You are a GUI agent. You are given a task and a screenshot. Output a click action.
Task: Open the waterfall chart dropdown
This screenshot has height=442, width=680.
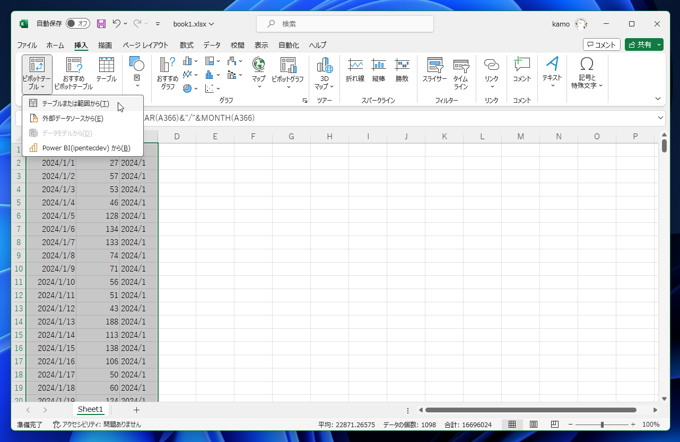[x=235, y=61]
